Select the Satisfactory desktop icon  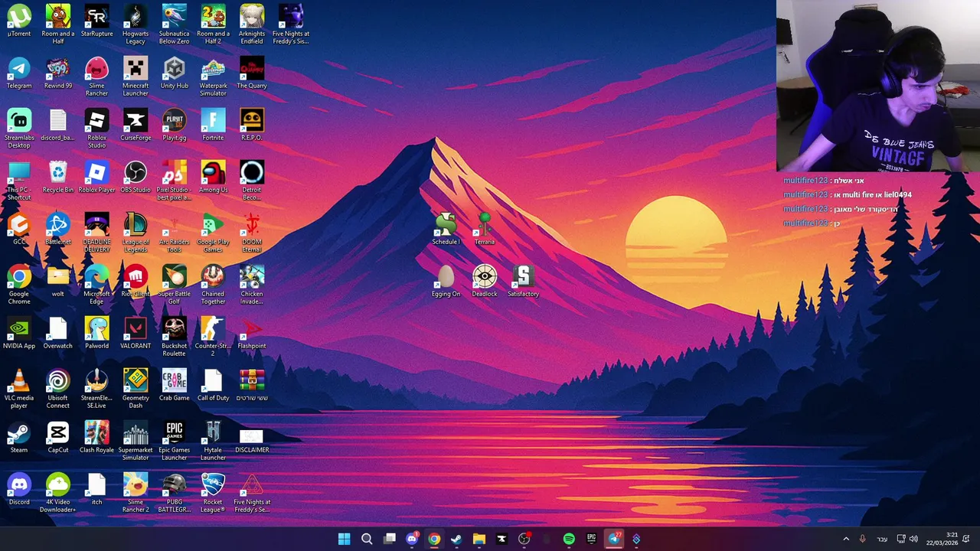[x=524, y=282]
